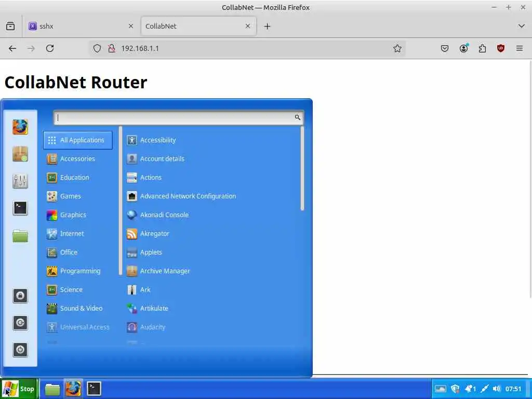This screenshot has height=399, width=532.
Task: Open network connection tray icon
Action: [485, 389]
